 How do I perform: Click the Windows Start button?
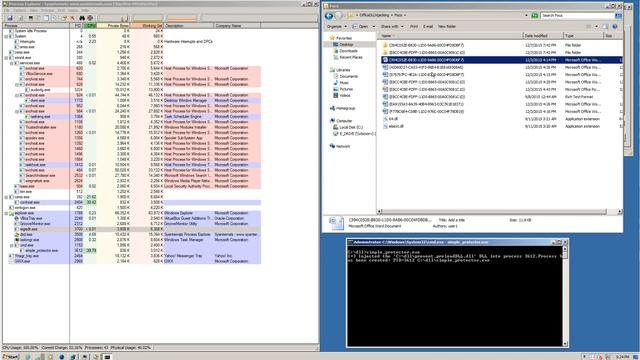tap(10, 356)
